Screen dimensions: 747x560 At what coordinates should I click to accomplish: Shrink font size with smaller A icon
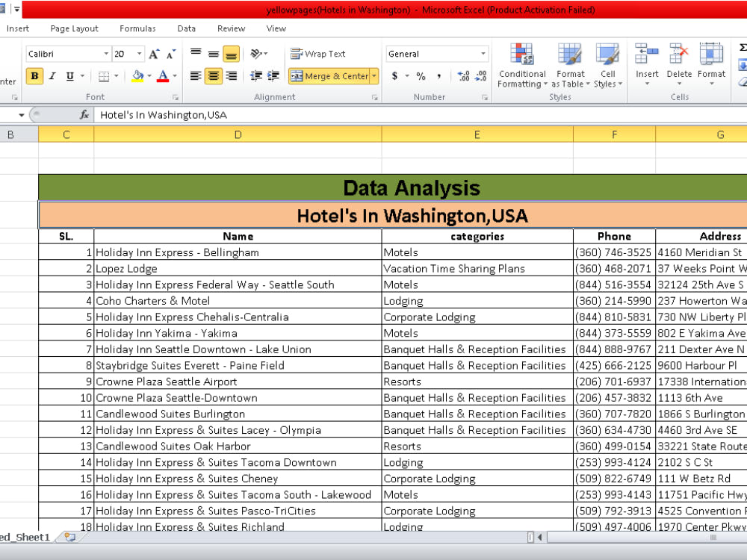coord(171,55)
